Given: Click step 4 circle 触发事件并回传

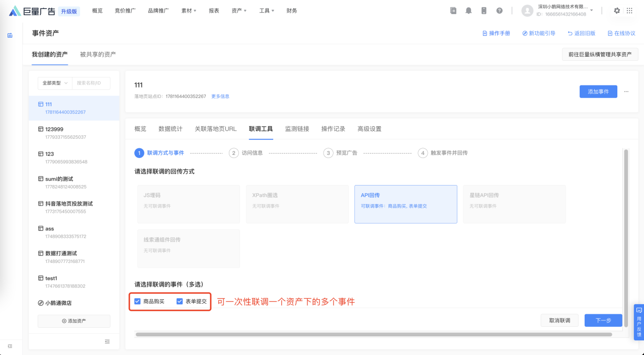Looking at the screenshot, I should [x=423, y=153].
